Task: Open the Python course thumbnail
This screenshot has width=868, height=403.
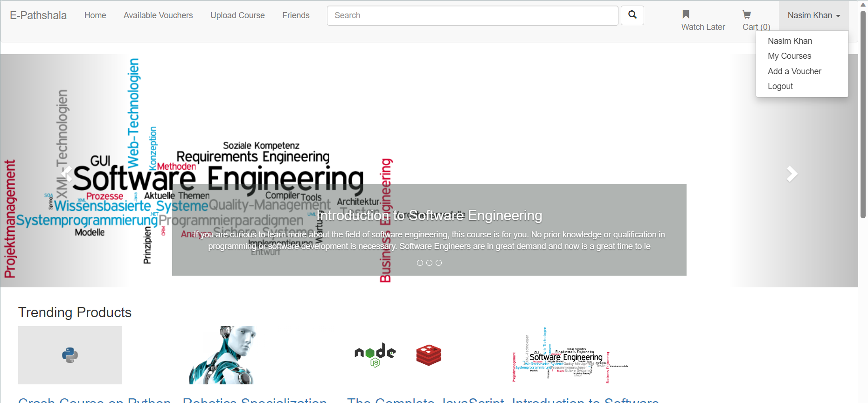Action: (x=70, y=355)
